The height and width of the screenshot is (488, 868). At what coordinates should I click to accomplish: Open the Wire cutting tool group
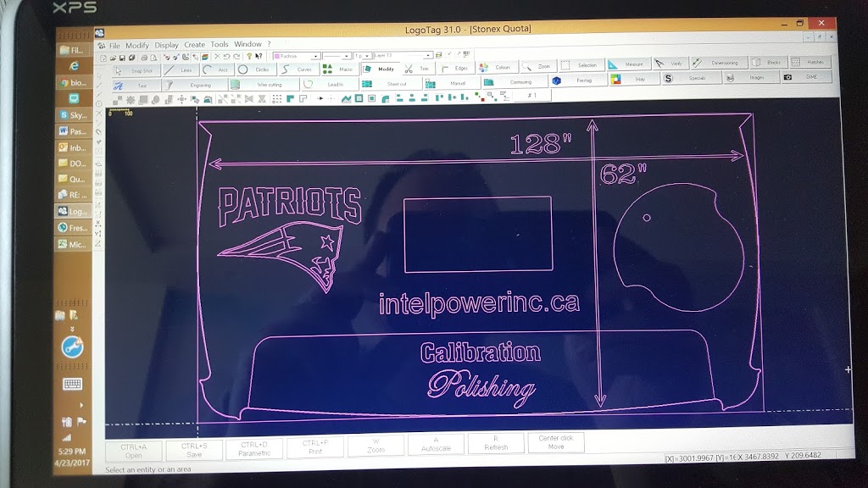pos(263,85)
